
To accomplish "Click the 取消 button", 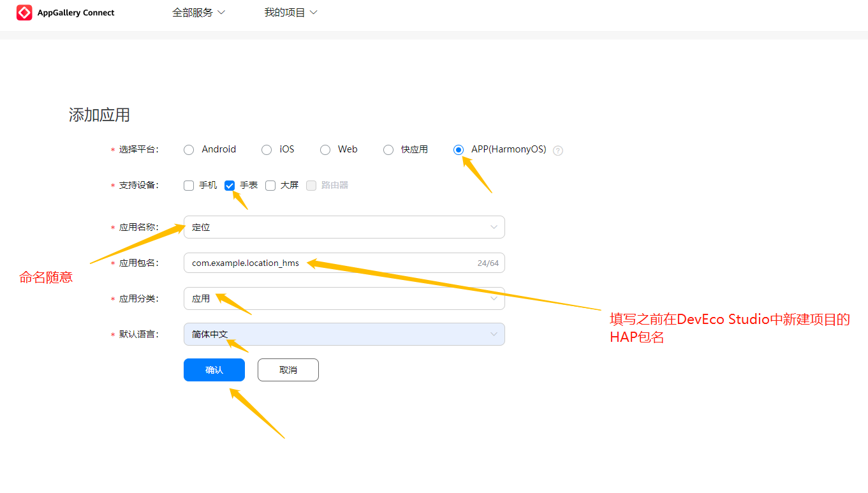I will [288, 370].
